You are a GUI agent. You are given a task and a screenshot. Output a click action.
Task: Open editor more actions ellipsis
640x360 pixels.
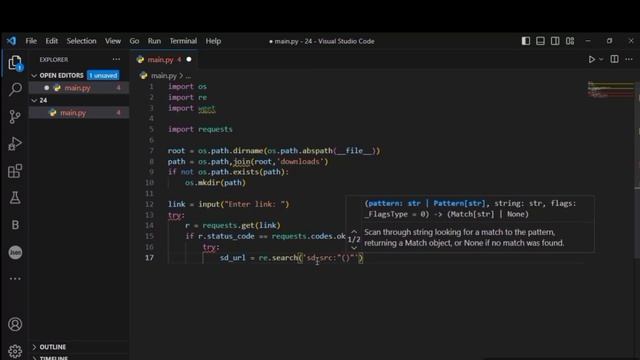[629, 60]
